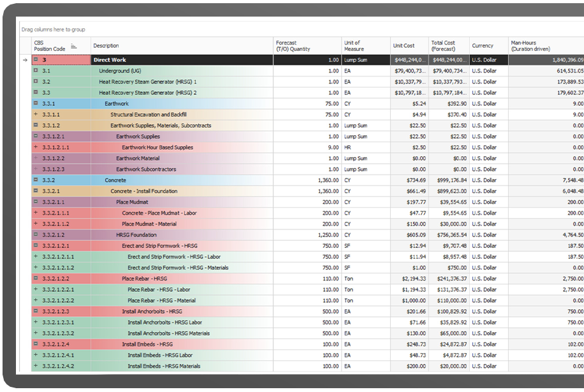The width and height of the screenshot is (584, 392).
Task: Collapse the 3.3.2 Concrete node
Action: [36, 180]
